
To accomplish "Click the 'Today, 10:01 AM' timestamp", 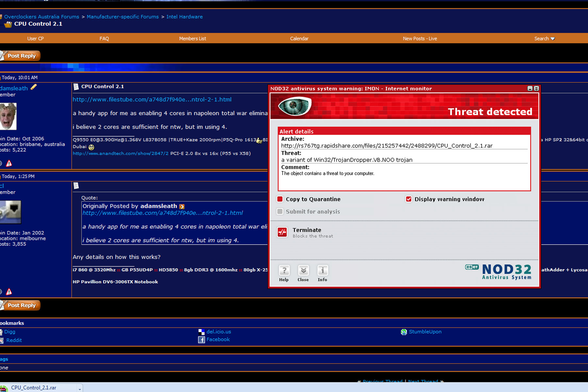I will tap(20, 77).
